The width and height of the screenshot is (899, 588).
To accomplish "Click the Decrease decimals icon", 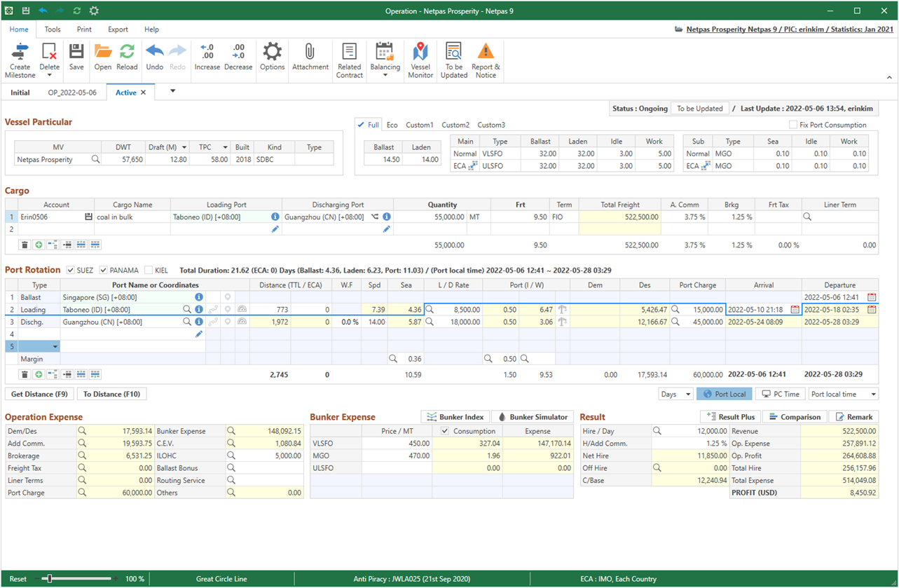I will pos(238,52).
